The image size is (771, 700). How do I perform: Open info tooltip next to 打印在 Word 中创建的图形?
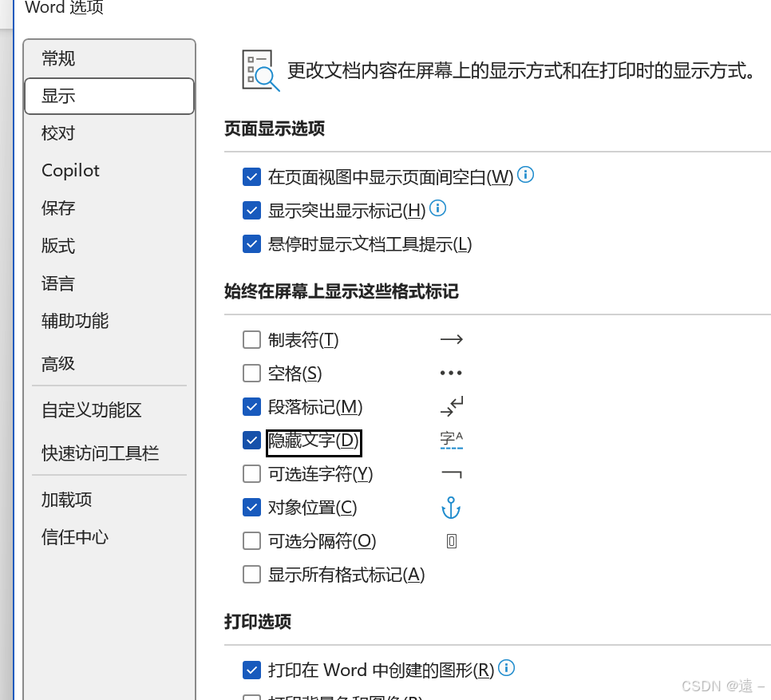tap(506, 669)
